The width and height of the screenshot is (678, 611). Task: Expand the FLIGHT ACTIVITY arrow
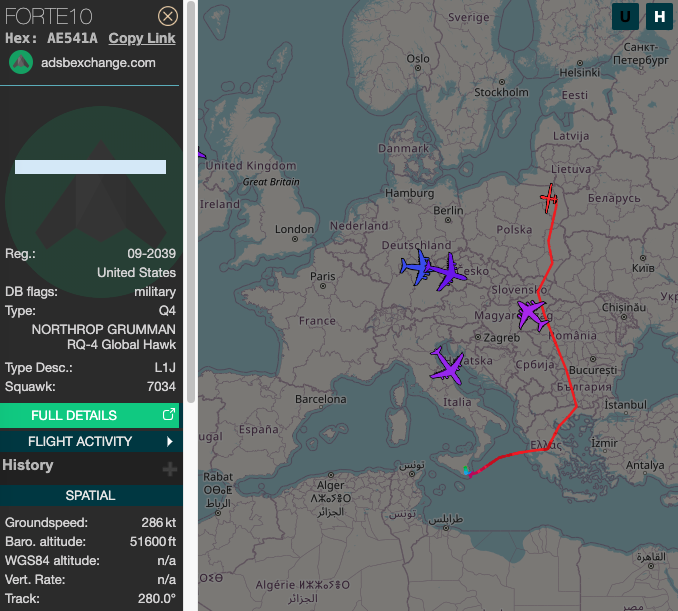point(170,441)
